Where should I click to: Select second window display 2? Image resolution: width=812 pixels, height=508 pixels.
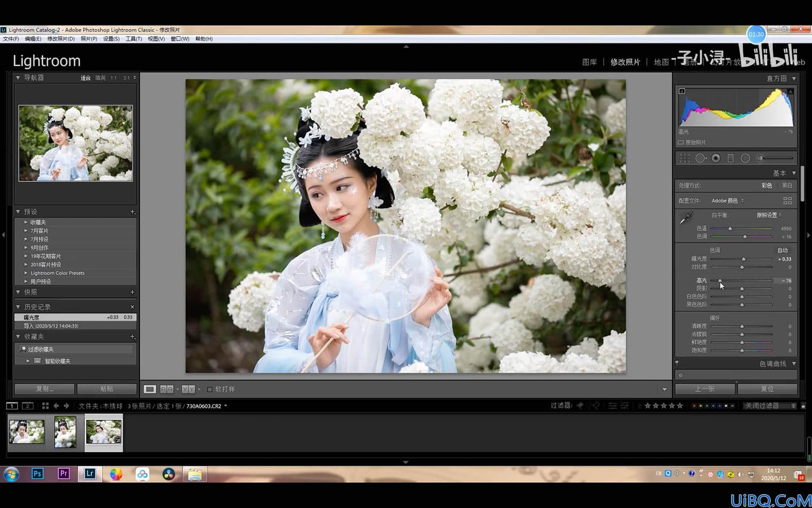(28, 406)
